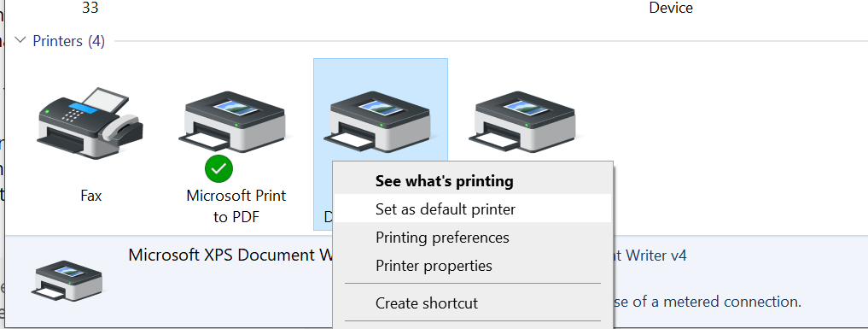Open See what's printing
This screenshot has width=868, height=329.
point(445,181)
